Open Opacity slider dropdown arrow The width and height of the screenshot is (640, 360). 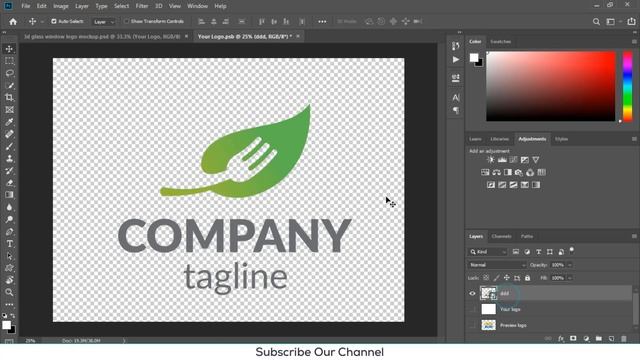570,265
